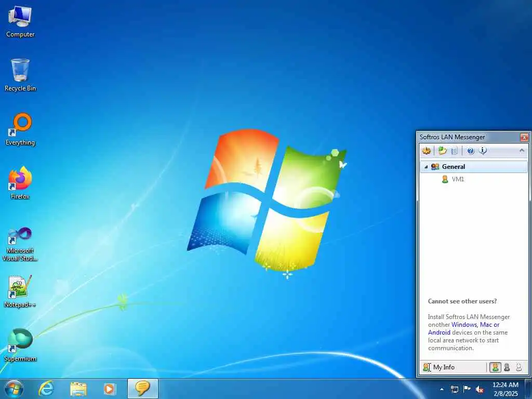Open Windows Explorer folder on the taskbar
Image resolution: width=532 pixels, height=399 pixels.
78,389
